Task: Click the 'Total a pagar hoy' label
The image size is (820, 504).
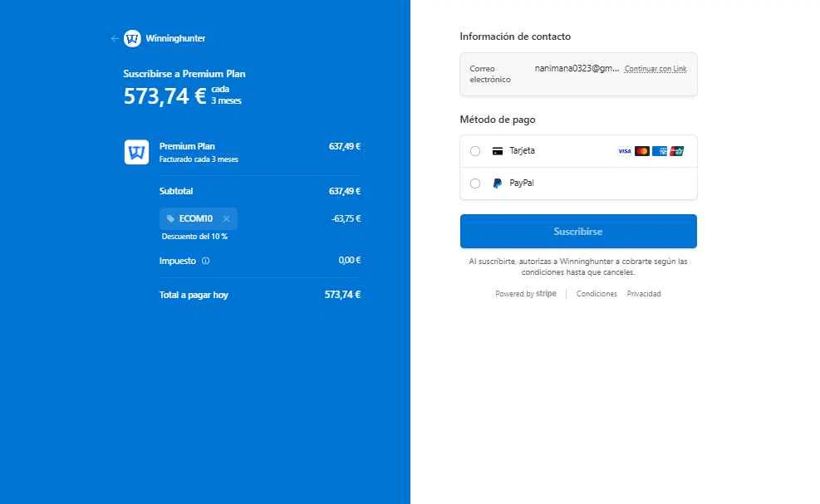Action: coord(194,295)
